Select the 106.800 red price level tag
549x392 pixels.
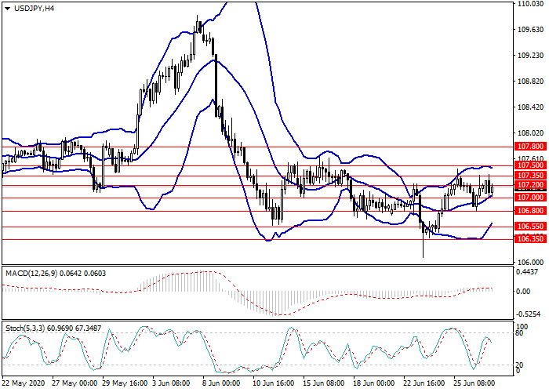(530, 212)
